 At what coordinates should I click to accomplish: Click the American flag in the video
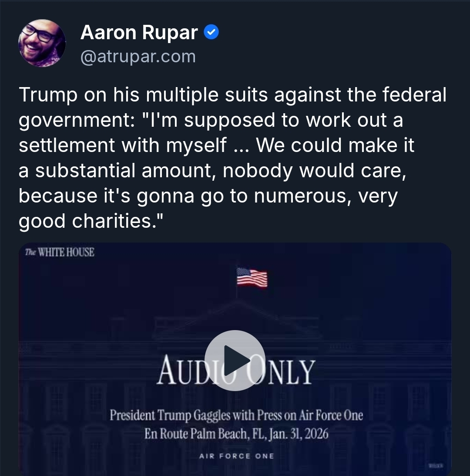tap(252, 277)
